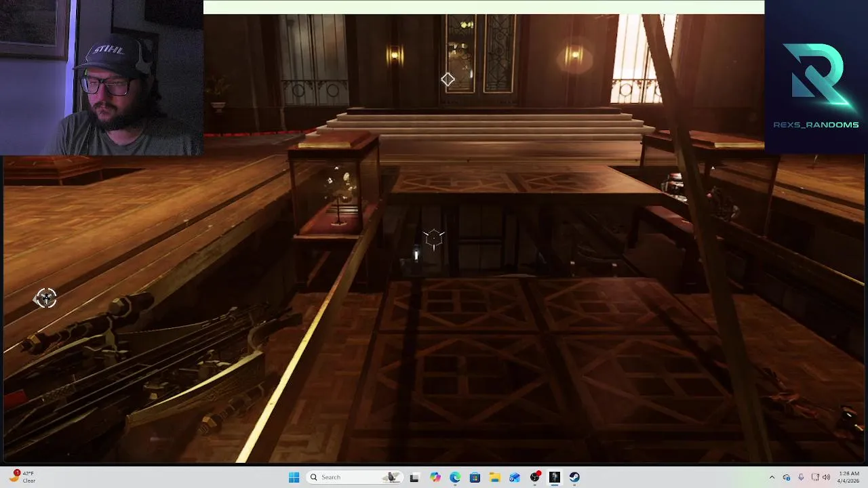
Task: Open File Explorer from the taskbar
Action: point(495,477)
